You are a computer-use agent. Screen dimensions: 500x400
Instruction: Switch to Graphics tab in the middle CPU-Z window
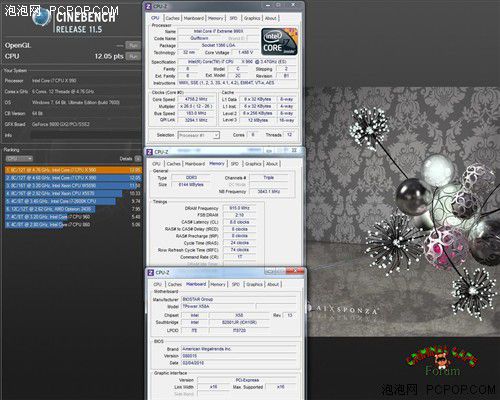(x=253, y=164)
